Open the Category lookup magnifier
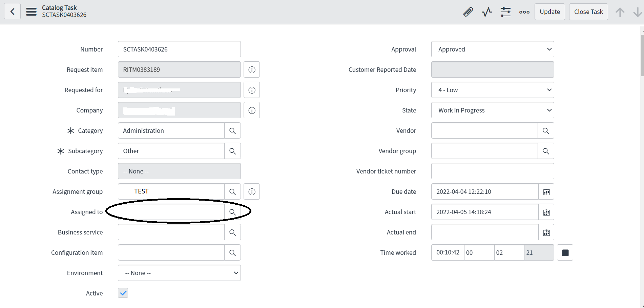Viewport: 644px width, 308px height. [x=232, y=130]
